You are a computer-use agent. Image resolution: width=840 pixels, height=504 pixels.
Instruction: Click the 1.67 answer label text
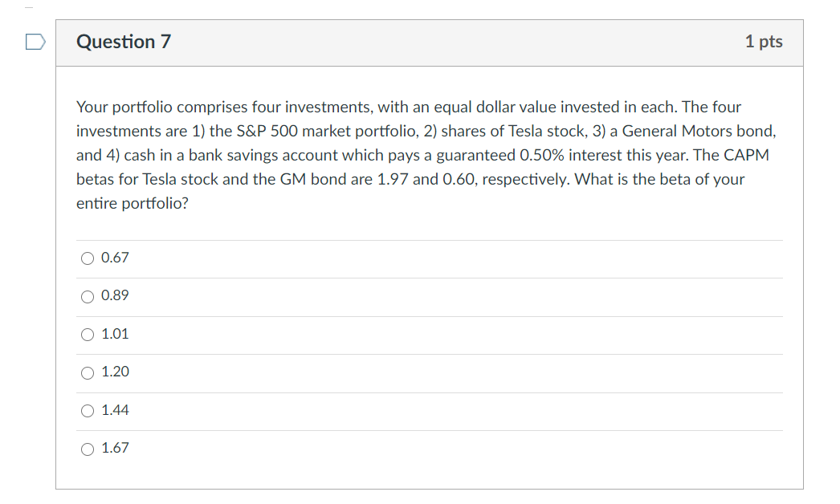(x=115, y=448)
